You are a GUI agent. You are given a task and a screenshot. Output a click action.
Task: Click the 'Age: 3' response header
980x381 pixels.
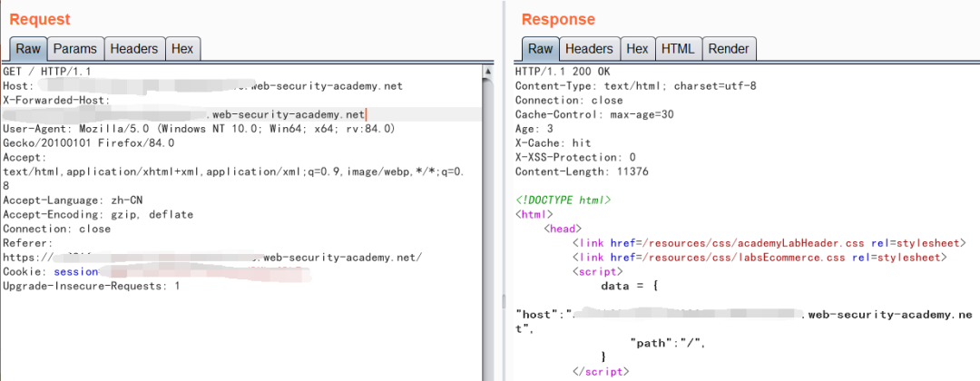pyautogui.click(x=534, y=129)
